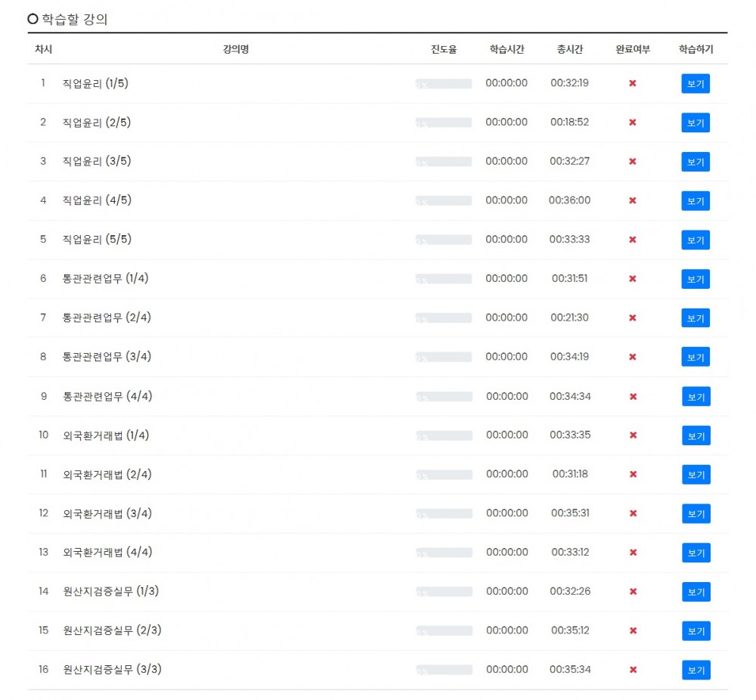Click red X in 통관관련업무 (4/4) row

coord(633,396)
